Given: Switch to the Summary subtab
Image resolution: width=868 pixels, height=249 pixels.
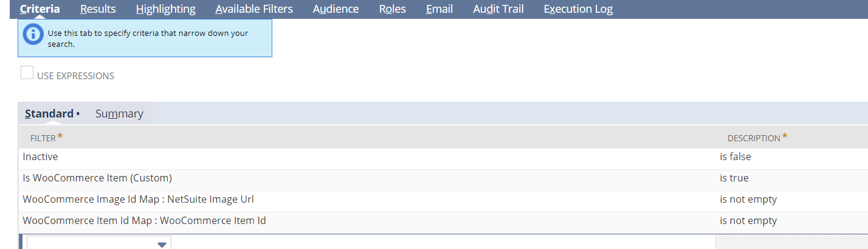Looking at the screenshot, I should point(119,114).
